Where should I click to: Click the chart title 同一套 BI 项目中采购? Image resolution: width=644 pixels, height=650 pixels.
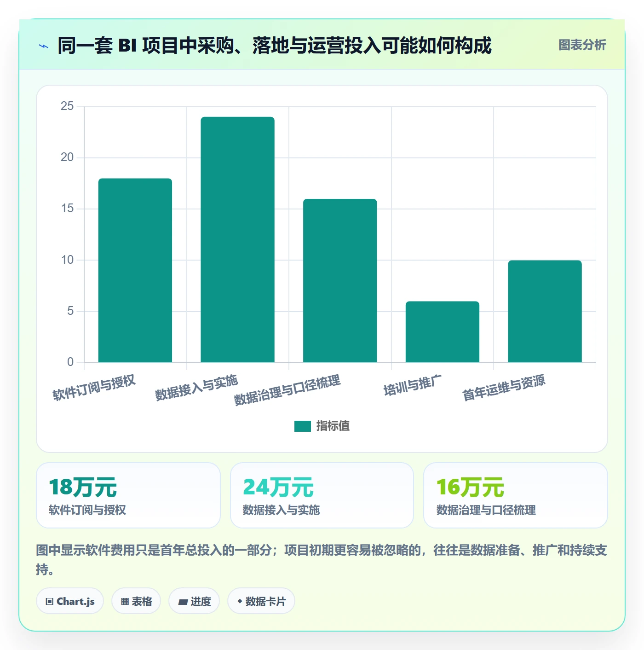[274, 46]
